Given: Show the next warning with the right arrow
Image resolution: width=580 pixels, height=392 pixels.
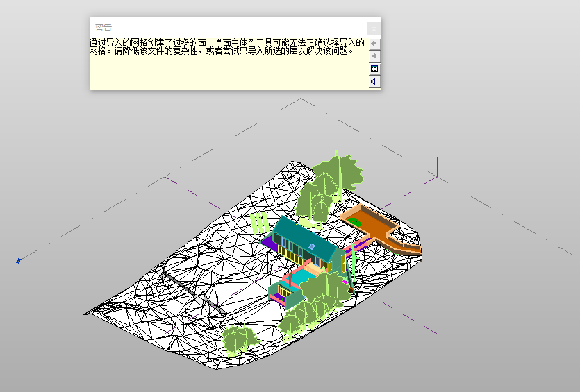Looking at the screenshot, I should [x=374, y=56].
